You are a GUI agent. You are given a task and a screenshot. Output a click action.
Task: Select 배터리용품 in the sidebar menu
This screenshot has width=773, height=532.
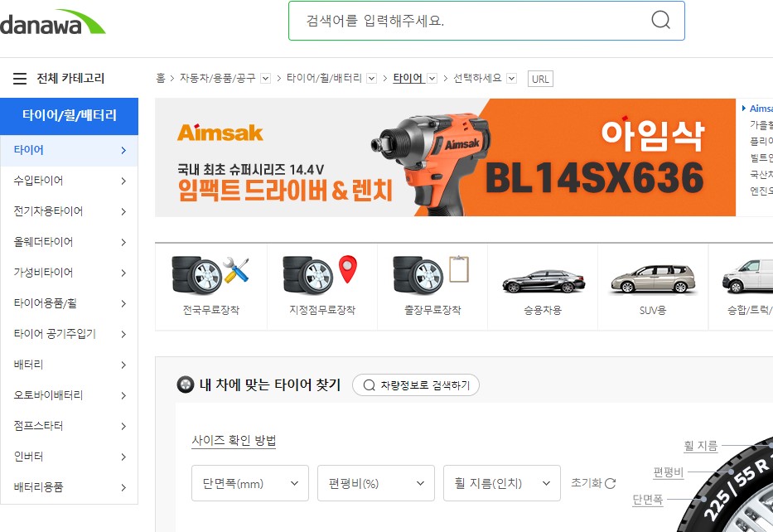[69, 486]
